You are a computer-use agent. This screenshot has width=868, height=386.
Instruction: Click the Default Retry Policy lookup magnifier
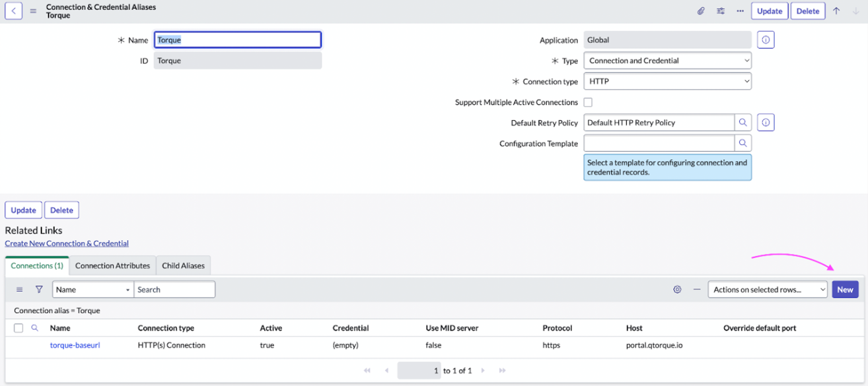[x=742, y=122]
